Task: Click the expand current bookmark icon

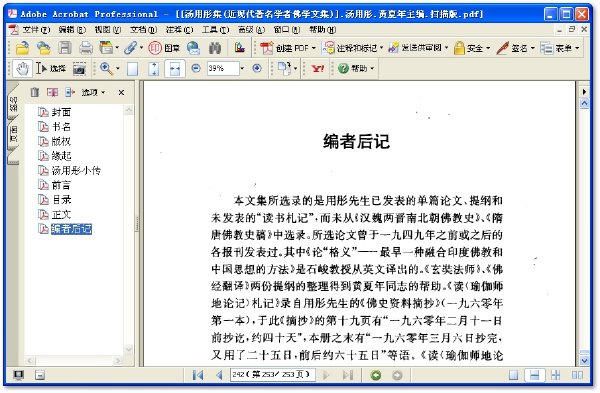Action: [x=70, y=92]
